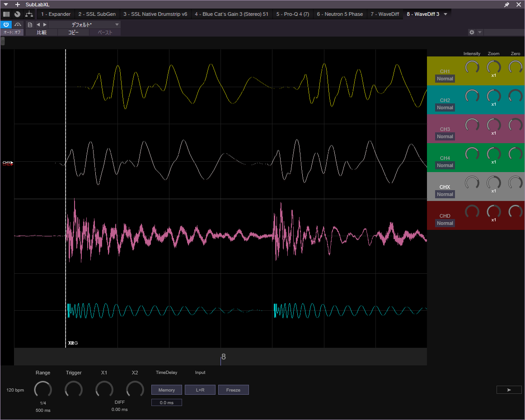
Task: Go to next preset arrow
Action: [x=45, y=24]
